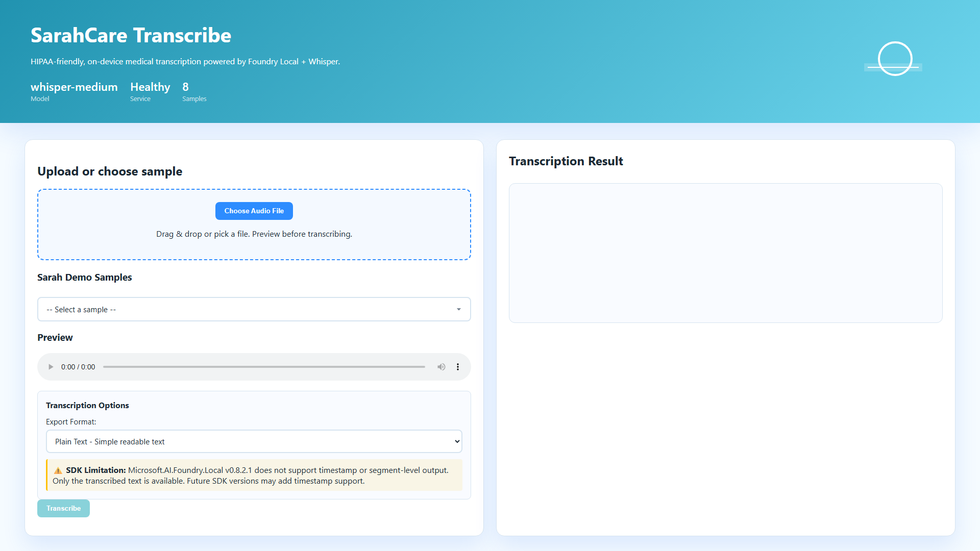Click the Transcribe button
980x551 pixels.
(x=63, y=508)
